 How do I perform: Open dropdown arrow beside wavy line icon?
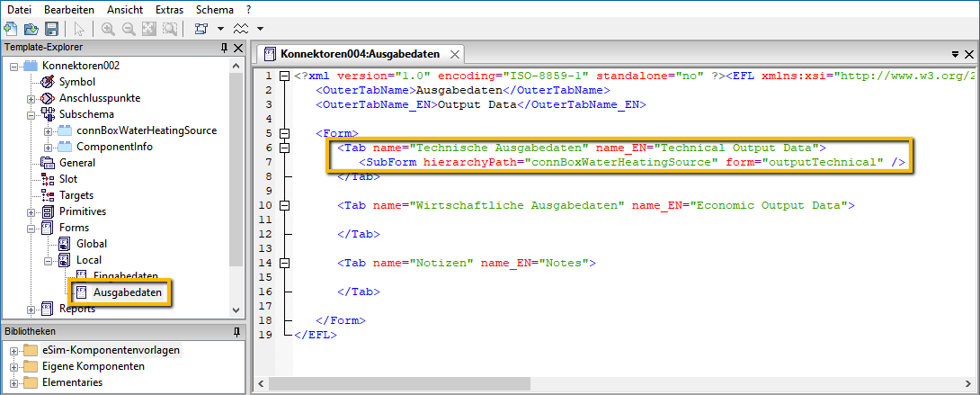[260, 29]
